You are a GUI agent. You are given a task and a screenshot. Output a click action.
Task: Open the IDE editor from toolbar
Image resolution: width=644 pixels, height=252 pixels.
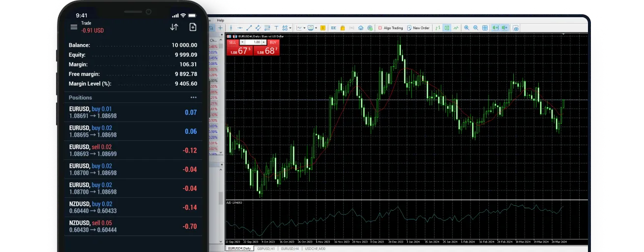[x=333, y=28]
